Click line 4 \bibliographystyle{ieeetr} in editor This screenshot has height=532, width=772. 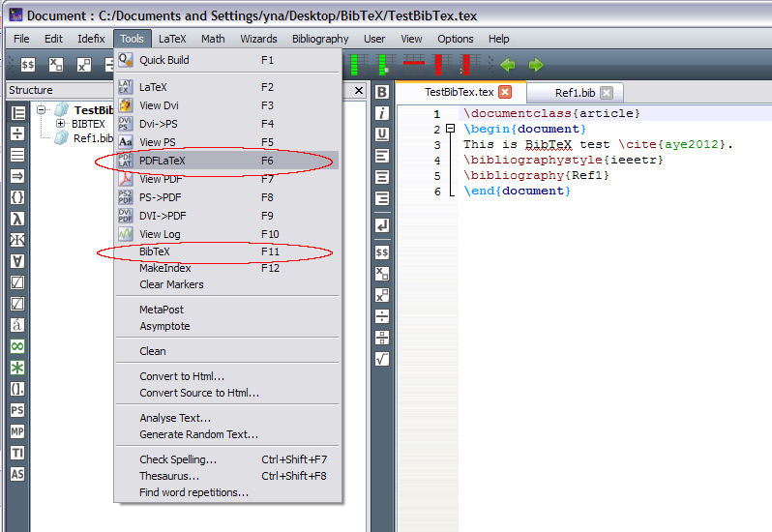point(563,160)
